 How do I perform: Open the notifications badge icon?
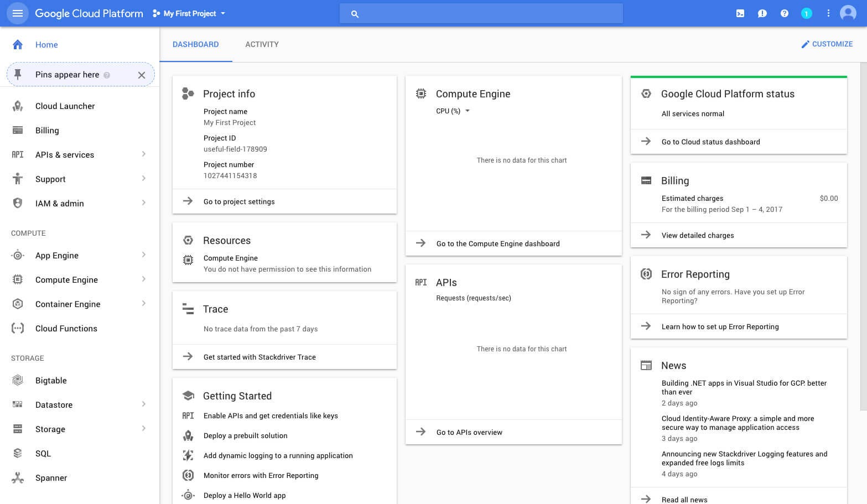tap(807, 13)
